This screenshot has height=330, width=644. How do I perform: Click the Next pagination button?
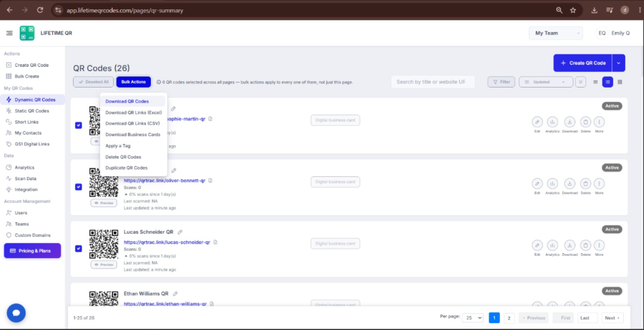point(613,317)
